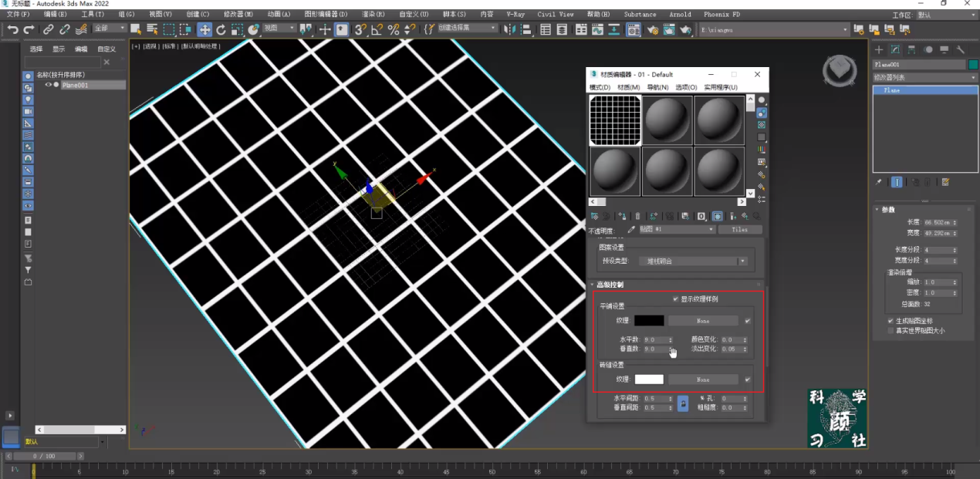Click the Redo arrow icon
Image resolution: width=980 pixels, height=479 pixels.
(29, 29)
